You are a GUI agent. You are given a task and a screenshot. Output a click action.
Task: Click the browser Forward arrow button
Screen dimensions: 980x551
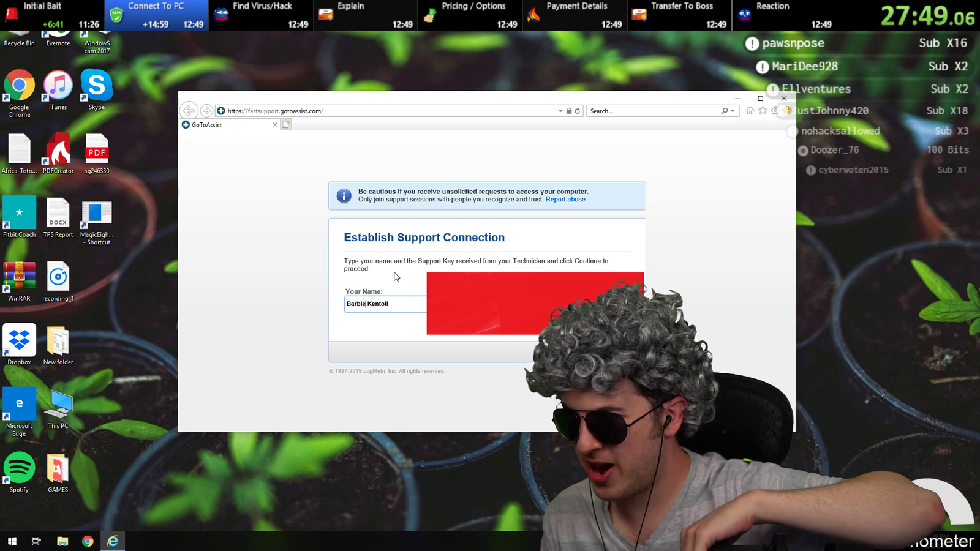tap(206, 111)
